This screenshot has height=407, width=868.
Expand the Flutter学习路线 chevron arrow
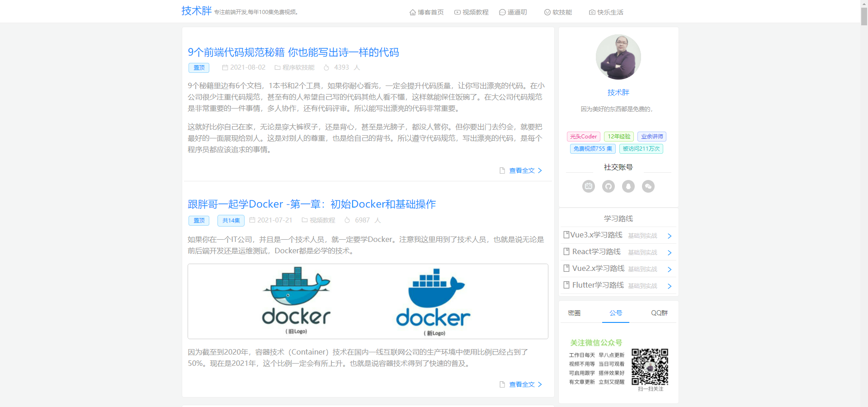670,286
